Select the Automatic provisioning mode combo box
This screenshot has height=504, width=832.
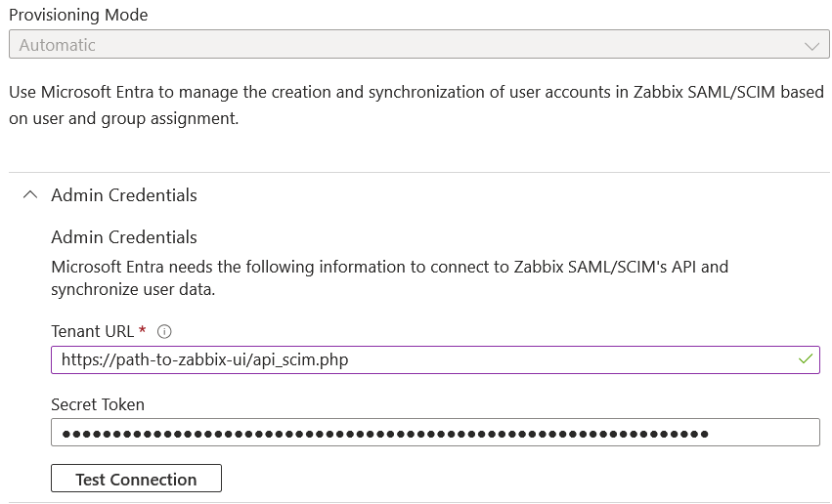418,45
